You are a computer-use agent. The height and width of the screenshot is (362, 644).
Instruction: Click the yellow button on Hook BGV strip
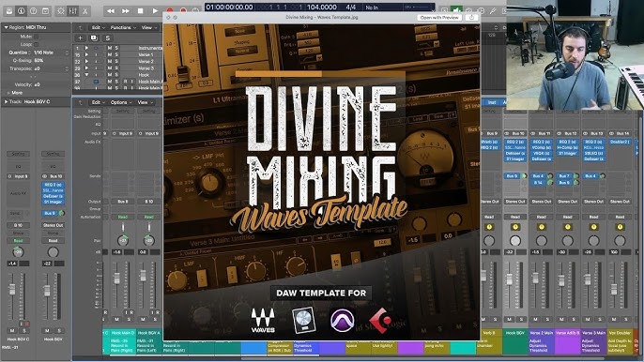[515, 227]
